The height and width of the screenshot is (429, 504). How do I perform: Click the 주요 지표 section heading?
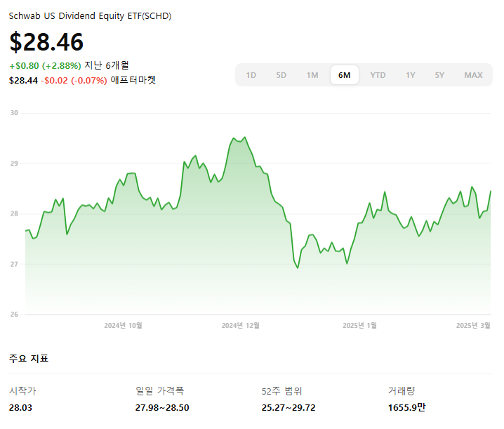pos(29,358)
